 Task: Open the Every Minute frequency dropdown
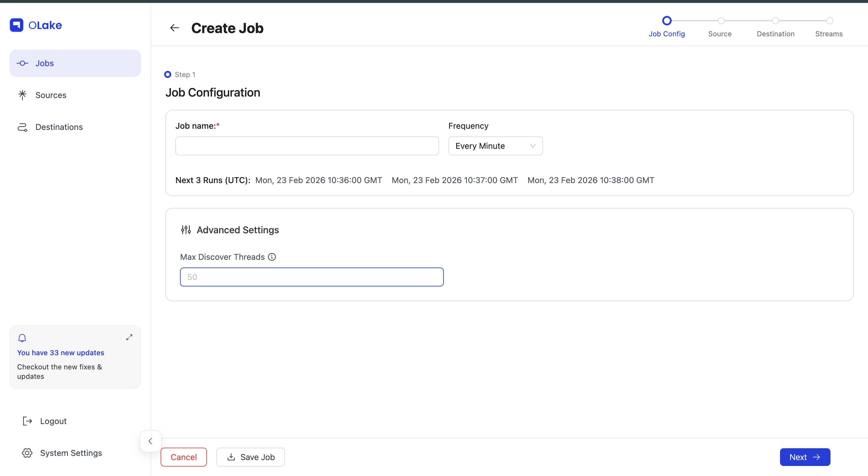click(495, 146)
